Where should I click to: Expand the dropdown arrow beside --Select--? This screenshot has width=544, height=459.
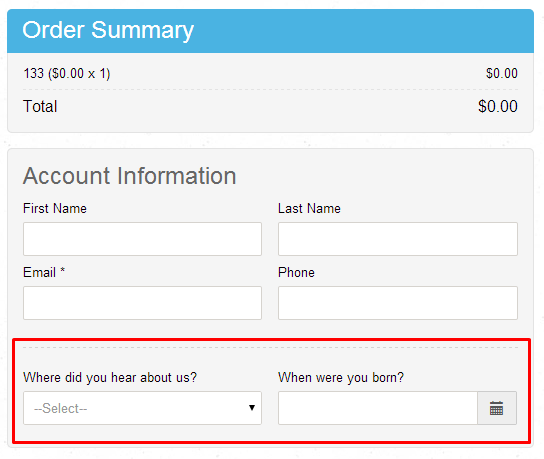[252, 408]
